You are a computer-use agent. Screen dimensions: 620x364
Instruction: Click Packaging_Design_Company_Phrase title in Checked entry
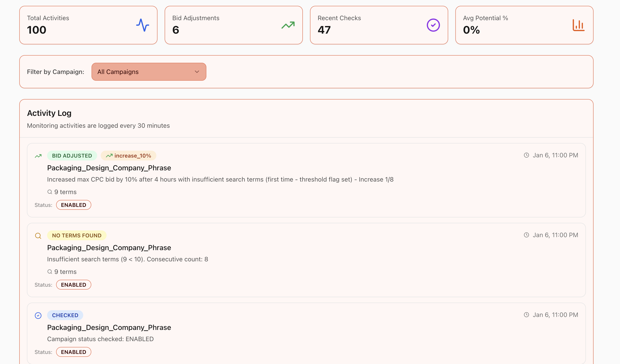tap(109, 327)
